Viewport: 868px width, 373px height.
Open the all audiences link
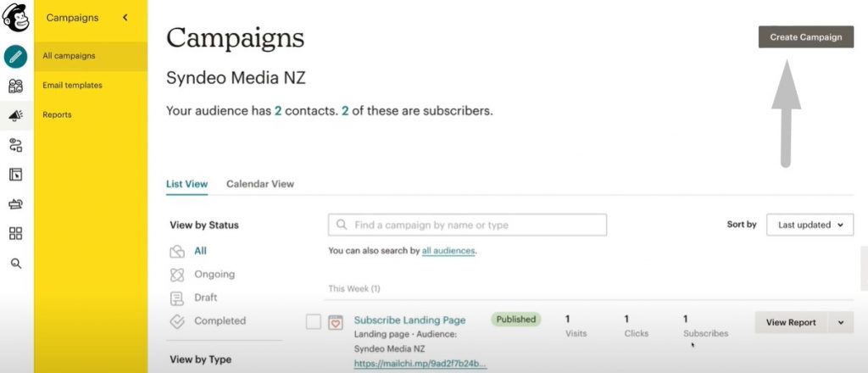point(448,251)
